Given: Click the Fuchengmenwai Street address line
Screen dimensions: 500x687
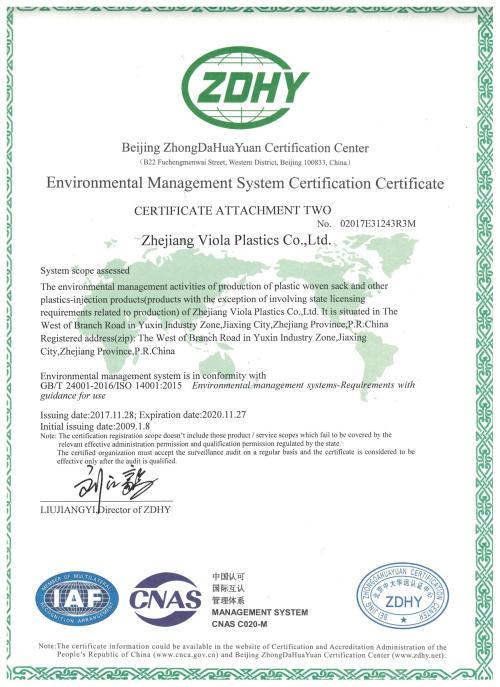Looking at the screenshot, I should [x=245, y=163].
